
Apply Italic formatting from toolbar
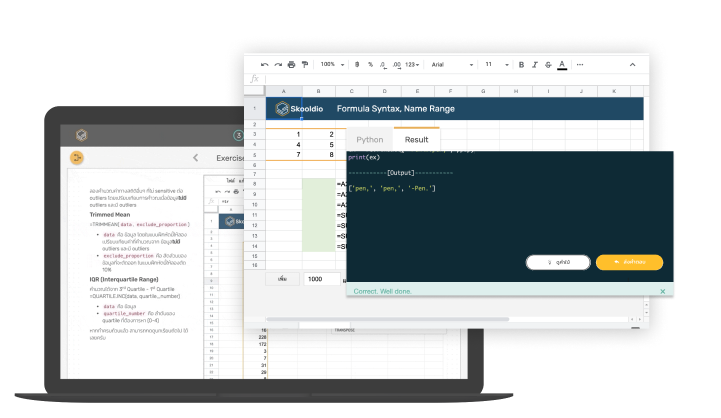[x=536, y=64]
